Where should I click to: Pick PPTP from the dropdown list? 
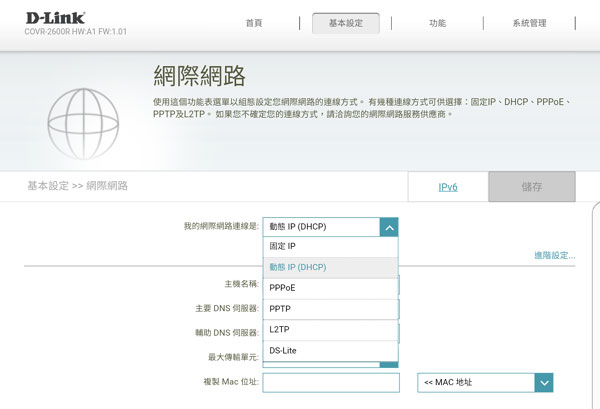click(x=330, y=309)
